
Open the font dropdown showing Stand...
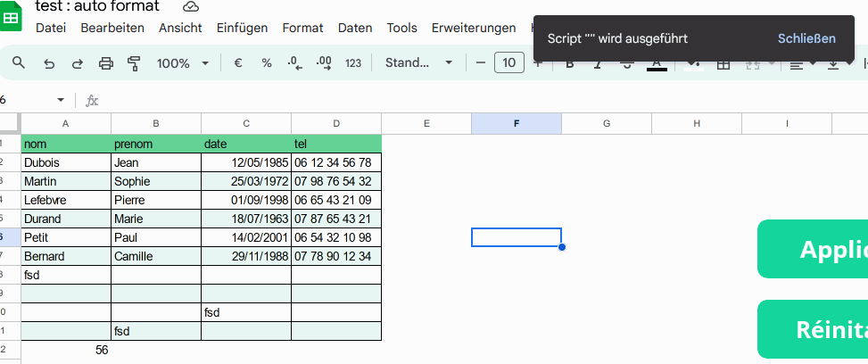[x=418, y=63]
